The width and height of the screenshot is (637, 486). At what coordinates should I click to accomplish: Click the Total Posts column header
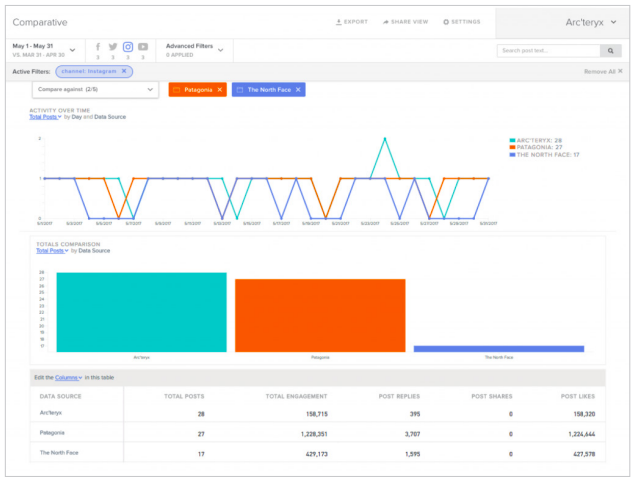point(184,396)
